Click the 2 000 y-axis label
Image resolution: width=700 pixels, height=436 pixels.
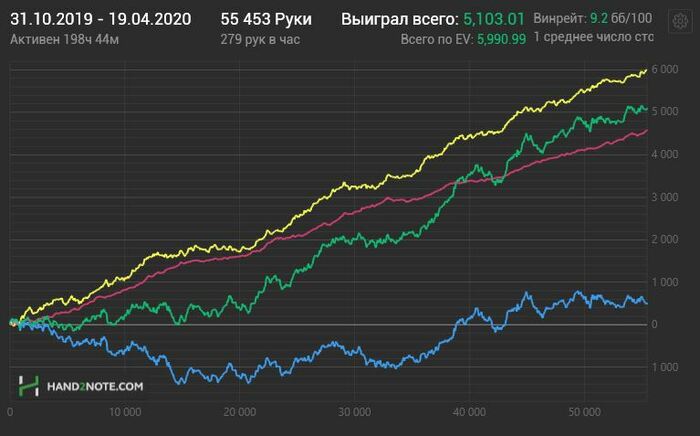[x=664, y=239]
